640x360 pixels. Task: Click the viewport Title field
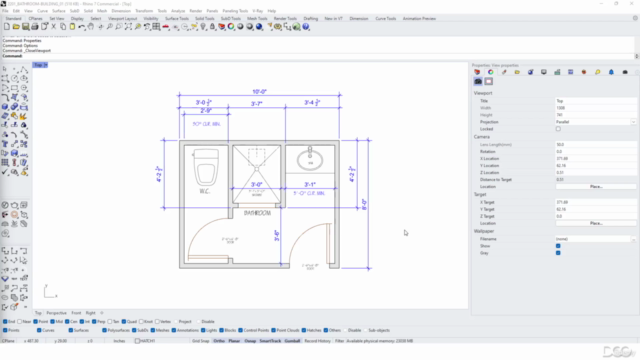pyautogui.click(x=596, y=101)
